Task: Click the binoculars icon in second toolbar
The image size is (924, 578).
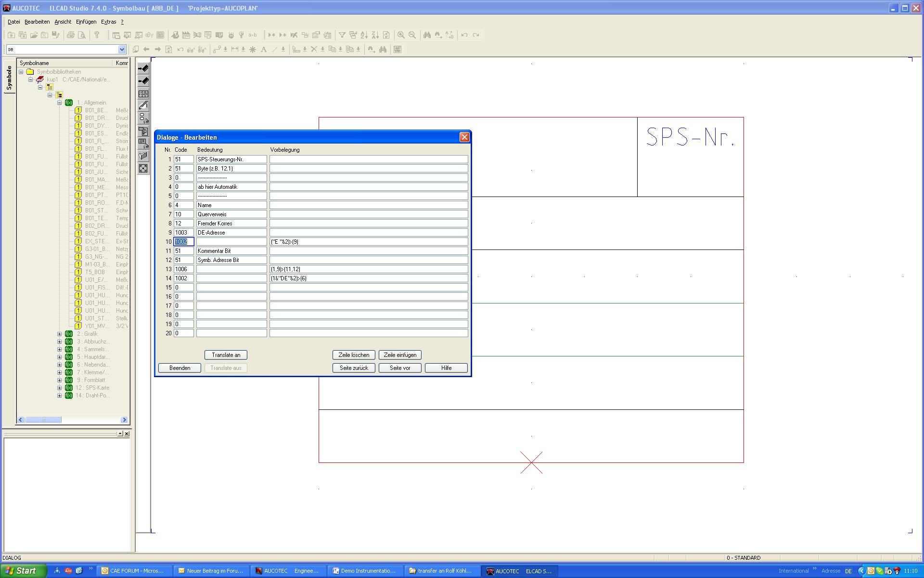Action: click(x=383, y=49)
